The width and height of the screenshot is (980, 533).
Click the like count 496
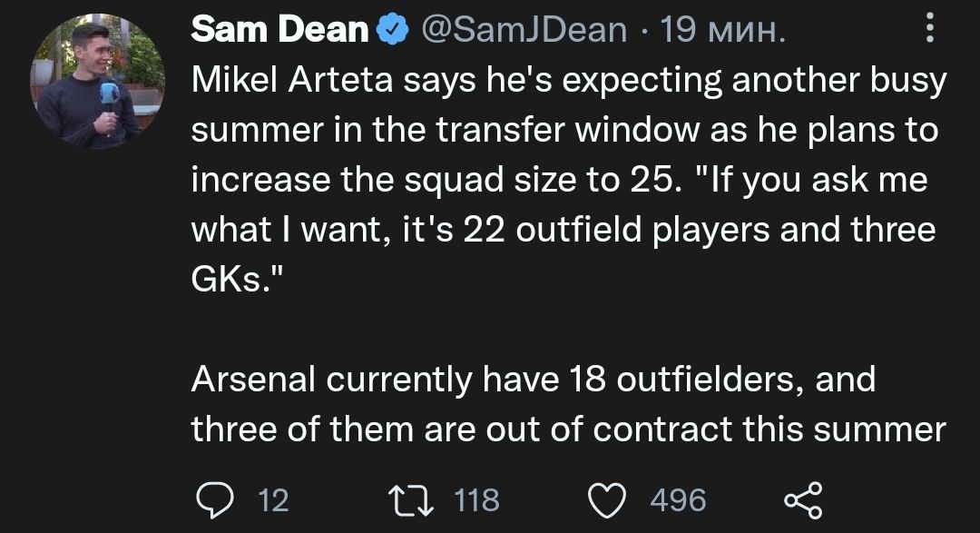coord(678,499)
